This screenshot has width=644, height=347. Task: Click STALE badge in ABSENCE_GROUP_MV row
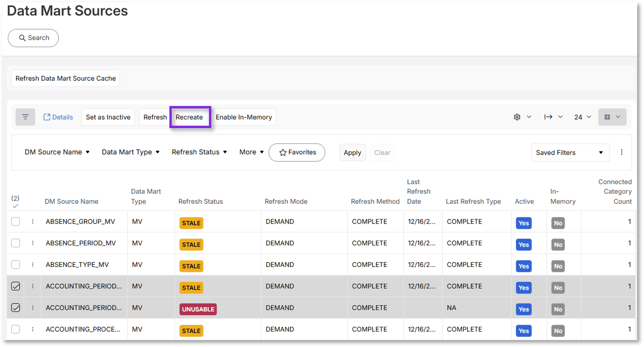[x=191, y=223]
